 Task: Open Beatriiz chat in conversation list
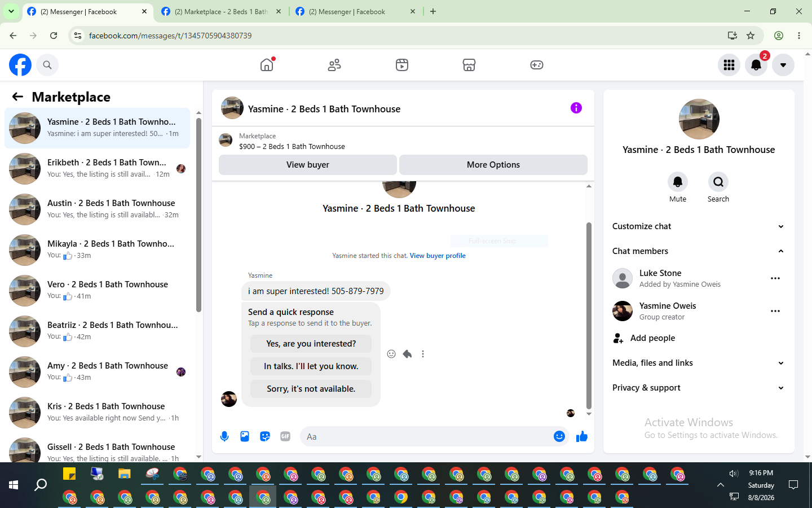click(x=98, y=331)
